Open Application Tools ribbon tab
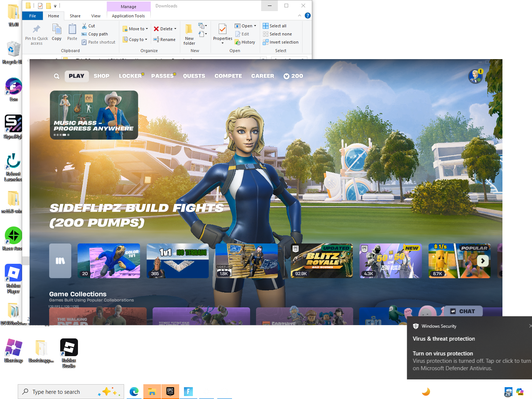The height and width of the screenshot is (399, 532). 128,16
